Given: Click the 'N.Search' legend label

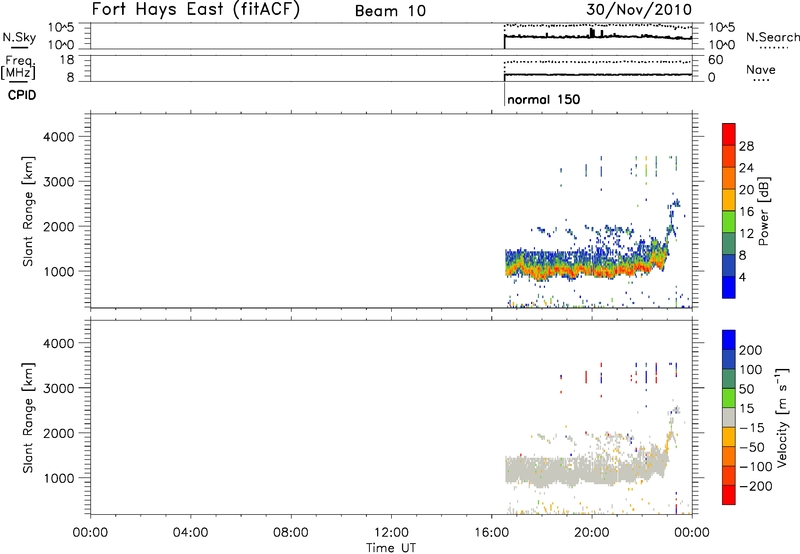Looking at the screenshot, I should (x=772, y=37).
